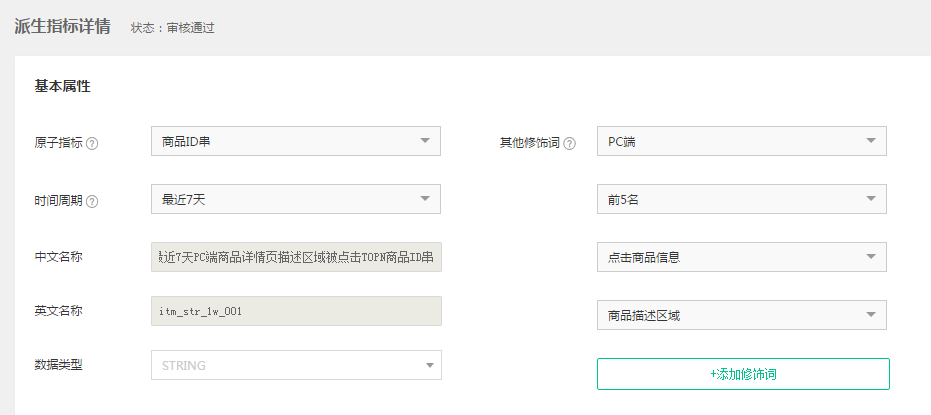Click the 中文名称 field label
Screen dimensions: 931x415
click(x=58, y=257)
